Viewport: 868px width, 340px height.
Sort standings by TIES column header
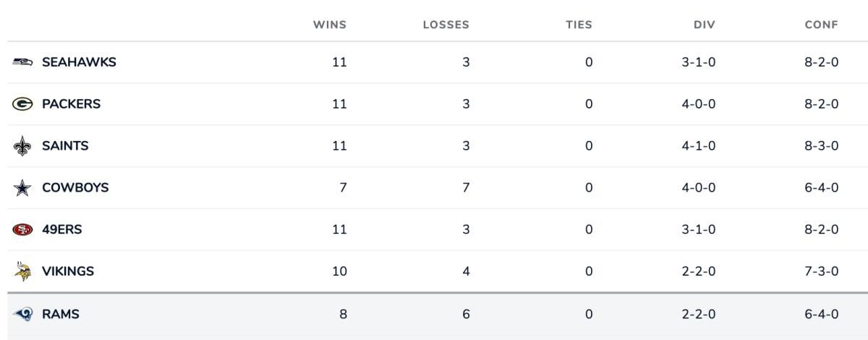tap(579, 25)
